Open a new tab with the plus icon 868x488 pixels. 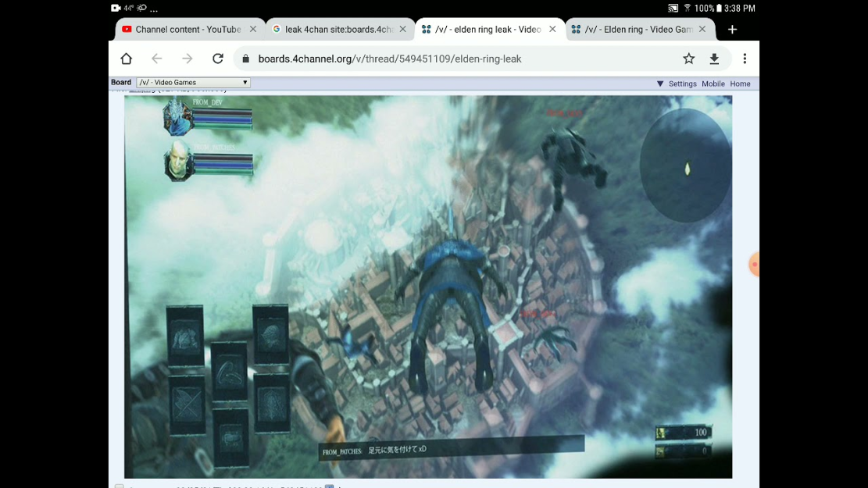pyautogui.click(x=732, y=30)
